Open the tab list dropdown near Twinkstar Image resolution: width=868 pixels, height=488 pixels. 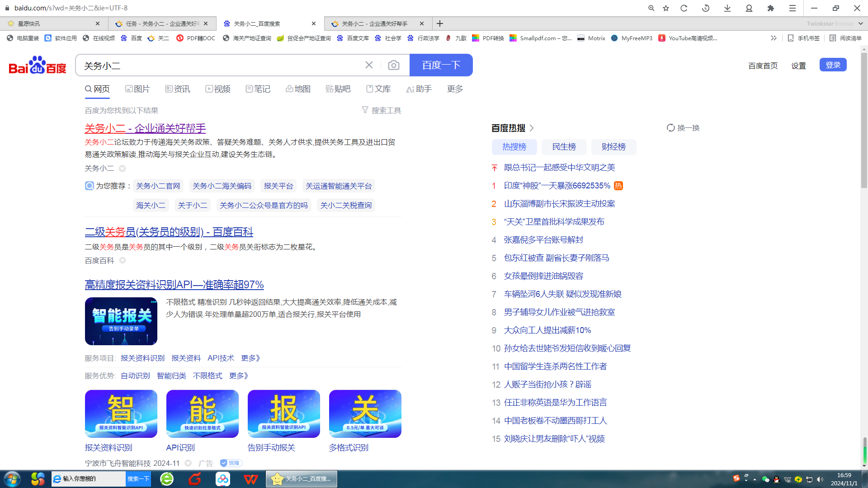coord(860,23)
